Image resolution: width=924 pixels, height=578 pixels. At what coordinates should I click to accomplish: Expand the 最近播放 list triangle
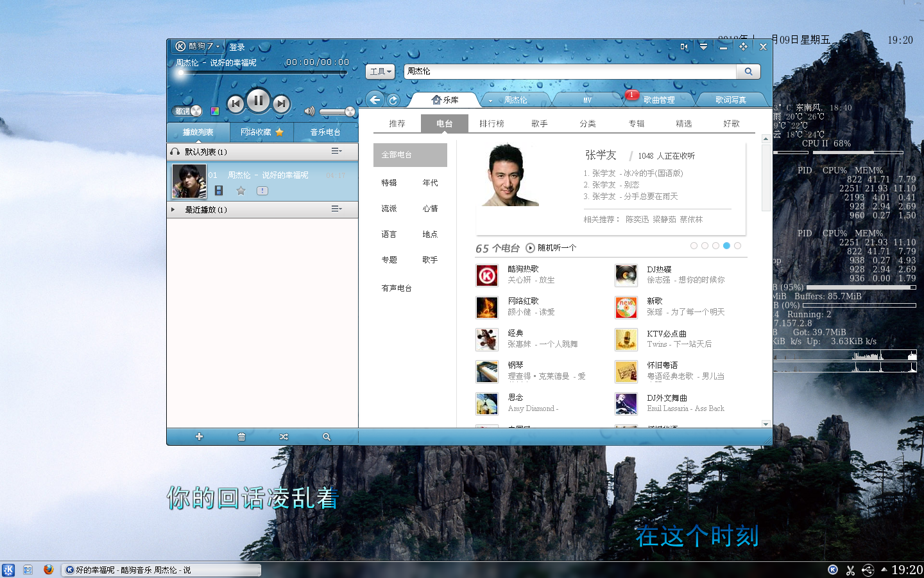173,209
